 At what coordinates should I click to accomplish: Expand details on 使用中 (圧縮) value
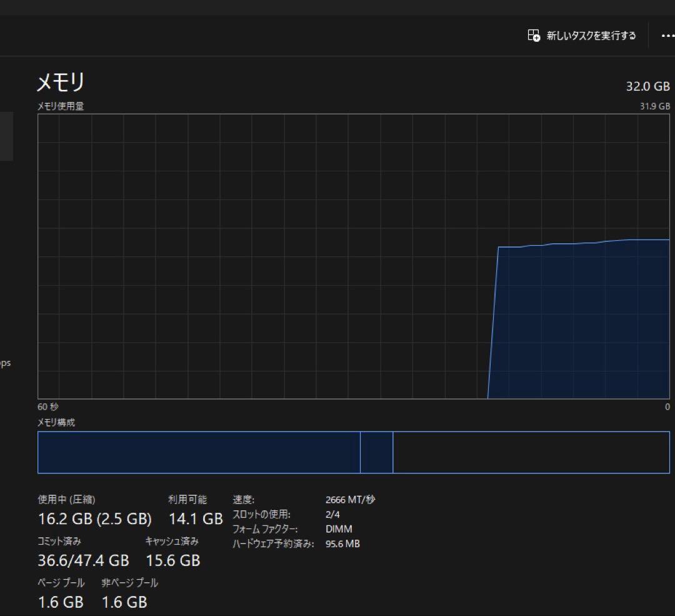click(x=94, y=518)
